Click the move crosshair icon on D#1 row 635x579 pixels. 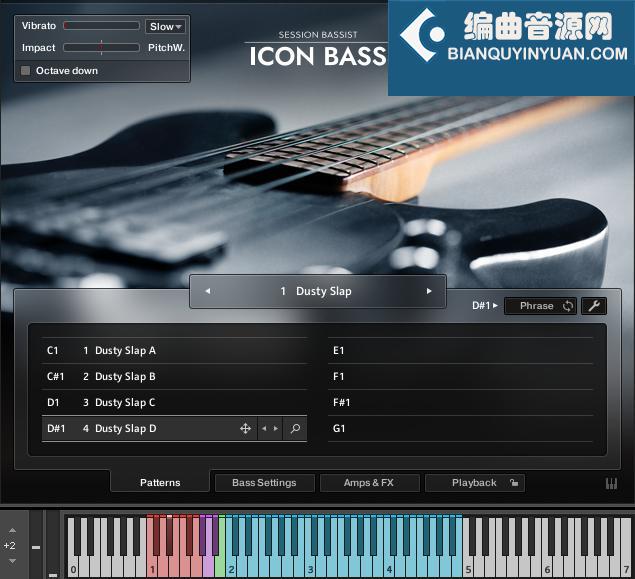245,428
